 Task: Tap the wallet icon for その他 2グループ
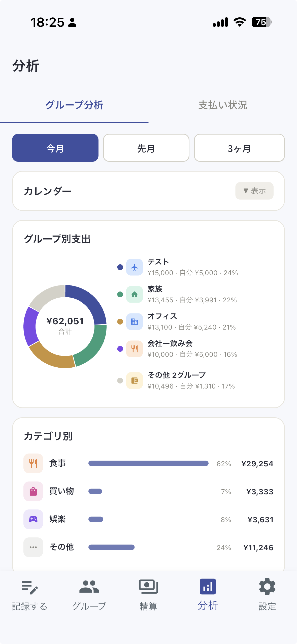[135, 380]
